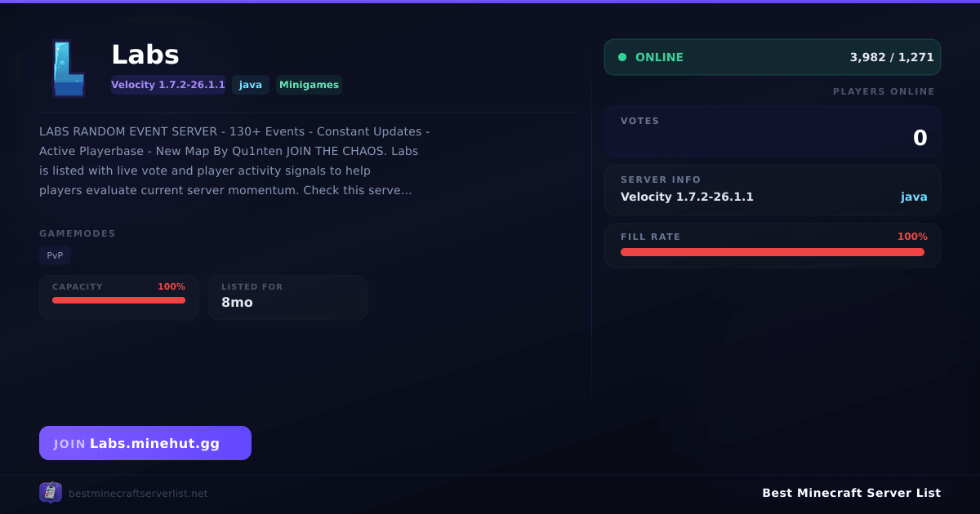Click the Listed For label
Viewport: 980px width, 514px height.
click(252, 287)
